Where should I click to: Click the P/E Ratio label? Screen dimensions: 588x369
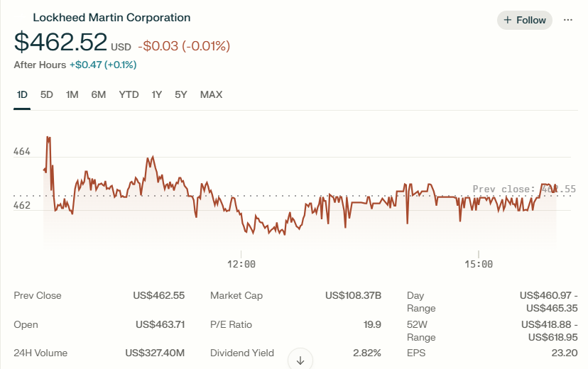pos(231,324)
